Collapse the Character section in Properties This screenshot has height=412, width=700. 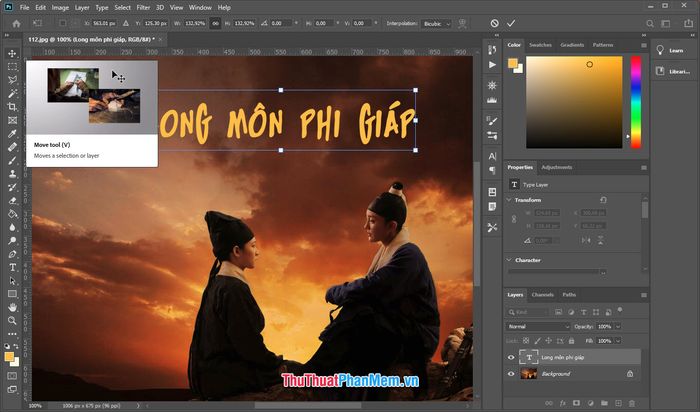click(509, 259)
